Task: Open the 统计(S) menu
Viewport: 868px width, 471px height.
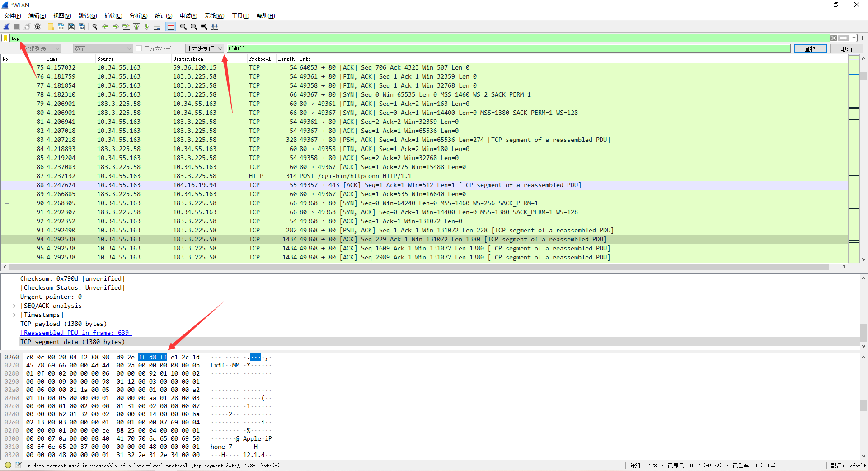Action: tap(164, 16)
